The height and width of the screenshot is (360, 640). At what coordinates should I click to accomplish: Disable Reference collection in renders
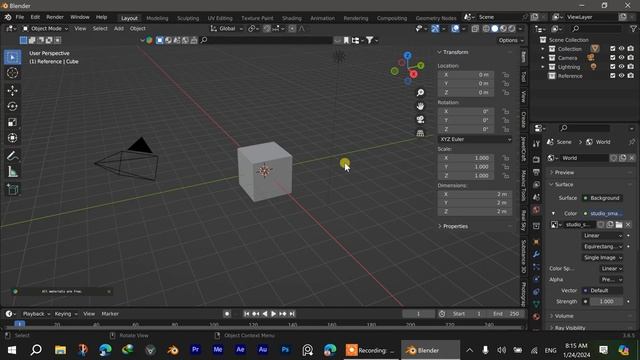[x=631, y=76]
